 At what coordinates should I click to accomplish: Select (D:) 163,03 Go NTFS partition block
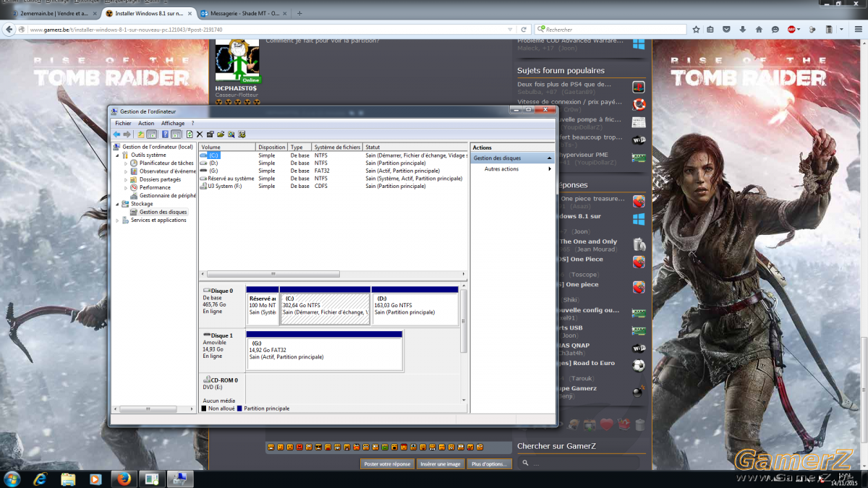pos(415,306)
